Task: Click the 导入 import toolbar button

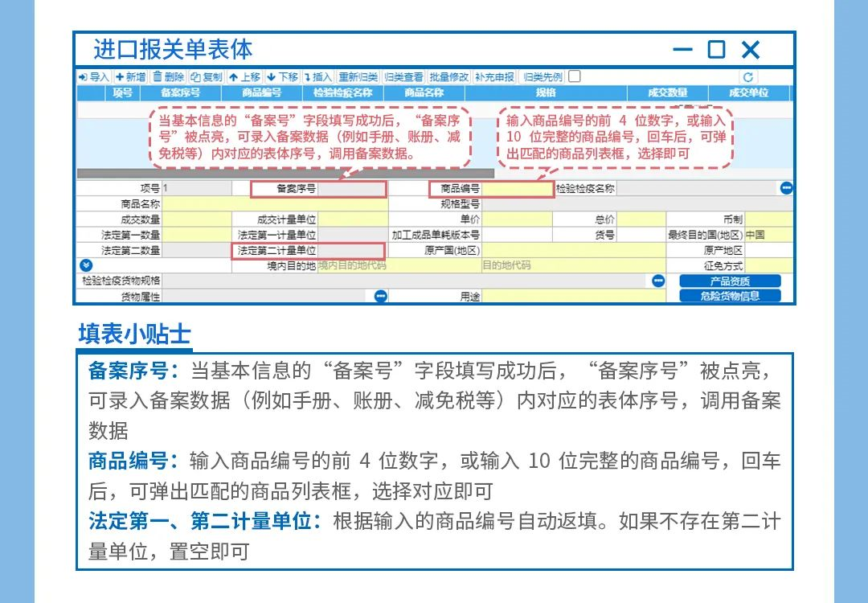Action: [93, 77]
